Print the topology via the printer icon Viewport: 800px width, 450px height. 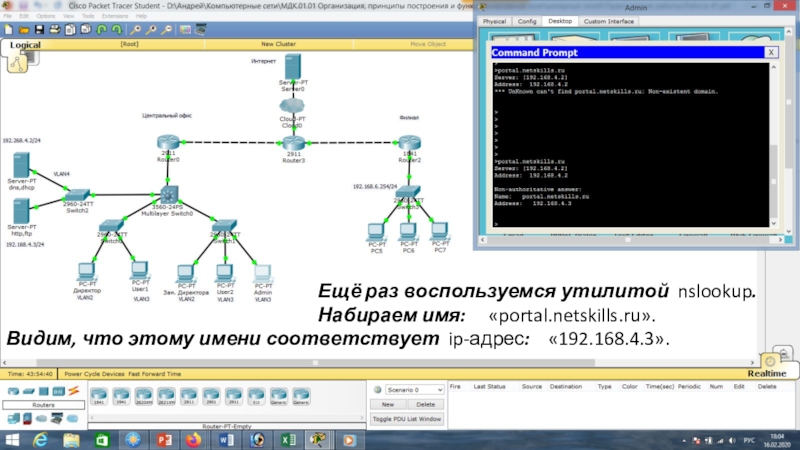(55, 30)
